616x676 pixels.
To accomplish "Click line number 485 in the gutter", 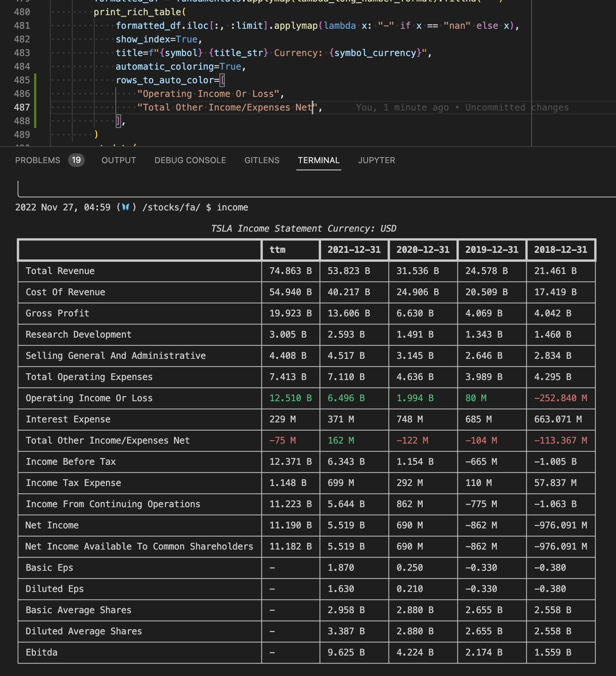I will click(22, 80).
